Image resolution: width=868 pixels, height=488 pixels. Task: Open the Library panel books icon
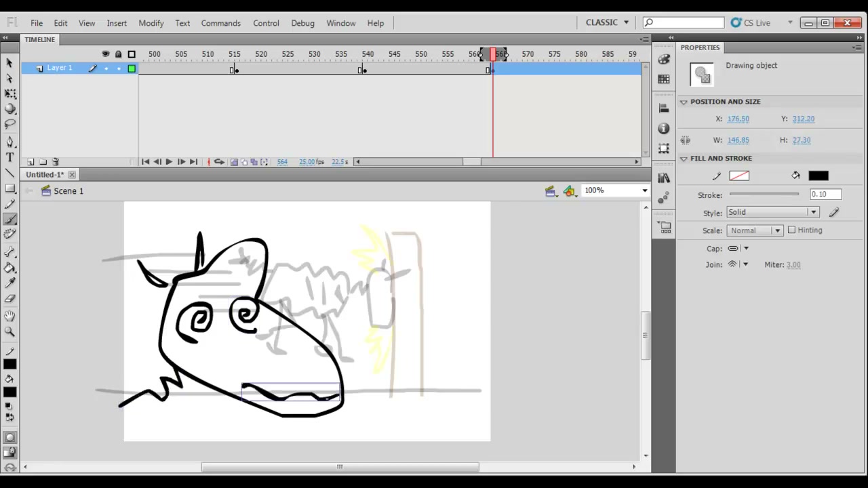[x=664, y=178]
